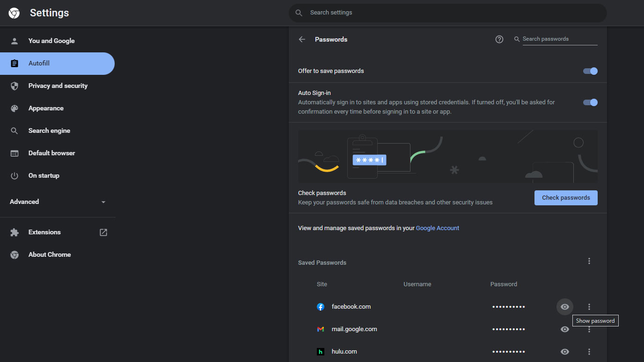The image size is (644, 362).
Task: Expand the Advanced settings section
Action: [58, 202]
